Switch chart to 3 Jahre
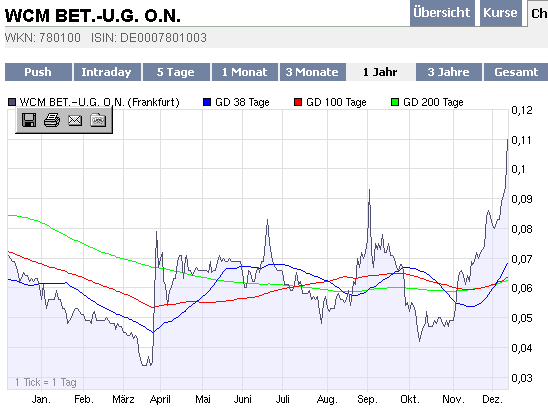The width and height of the screenshot is (548, 408). 448,72
